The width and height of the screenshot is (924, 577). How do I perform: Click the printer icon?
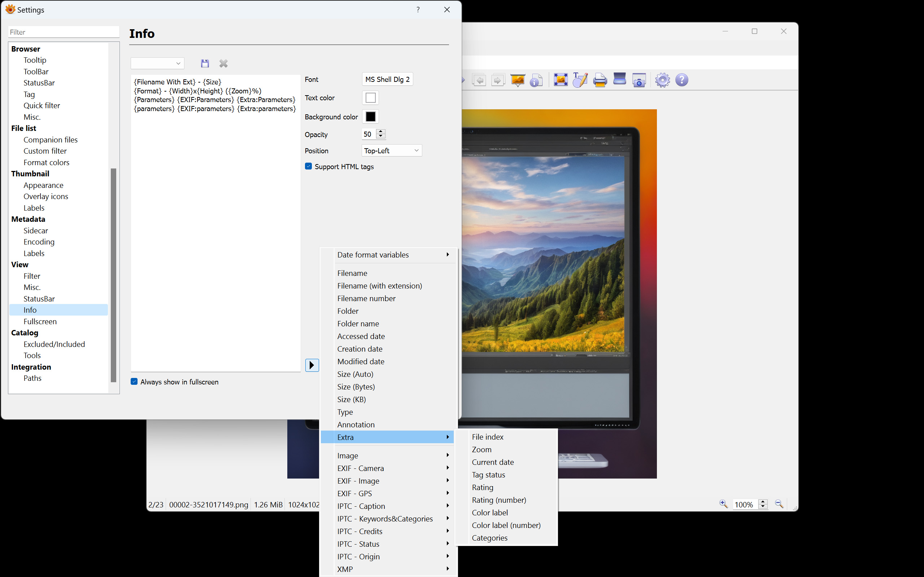[x=600, y=80]
